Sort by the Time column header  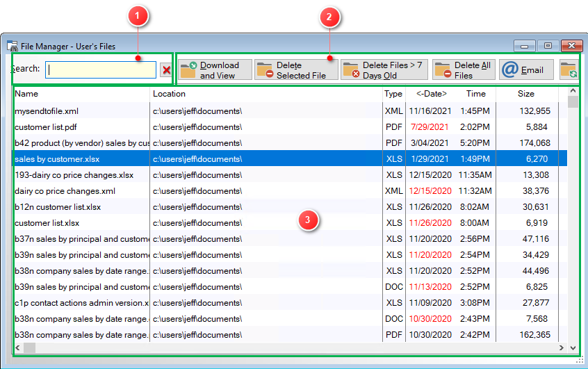click(476, 94)
